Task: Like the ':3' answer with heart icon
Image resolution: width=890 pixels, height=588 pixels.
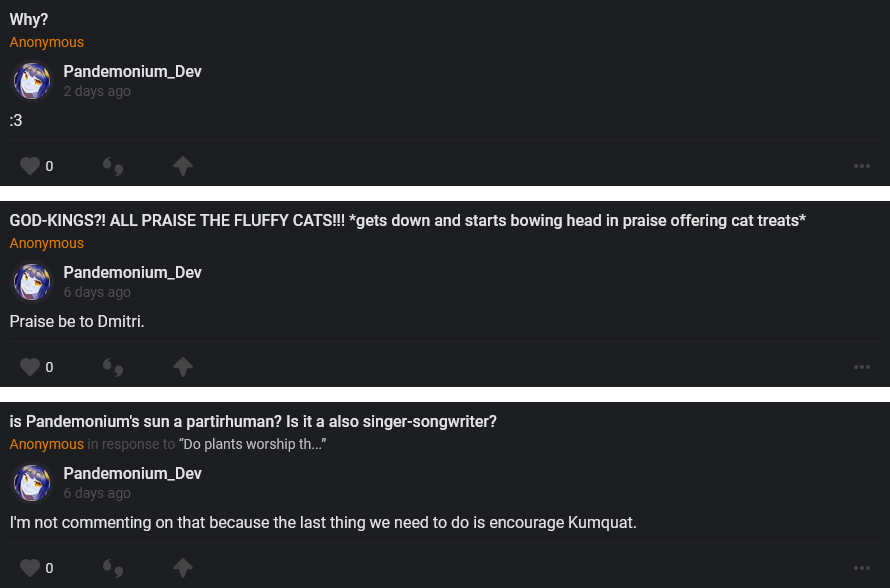Action: (x=30, y=166)
